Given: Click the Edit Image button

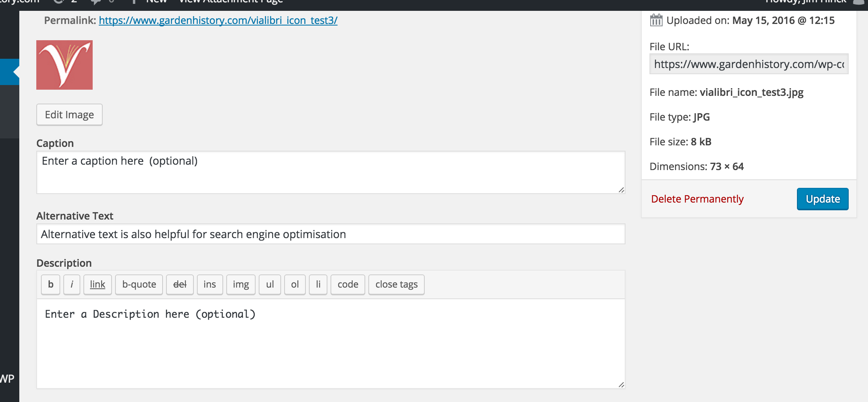Looking at the screenshot, I should coord(70,115).
